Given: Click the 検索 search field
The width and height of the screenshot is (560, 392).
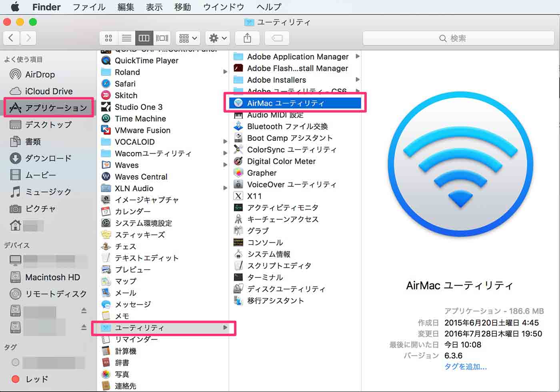Looking at the screenshot, I should pyautogui.click(x=459, y=38).
